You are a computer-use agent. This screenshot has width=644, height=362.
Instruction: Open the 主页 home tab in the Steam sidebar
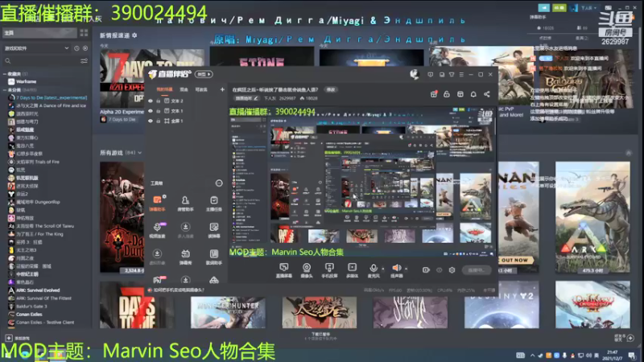pos(39,33)
